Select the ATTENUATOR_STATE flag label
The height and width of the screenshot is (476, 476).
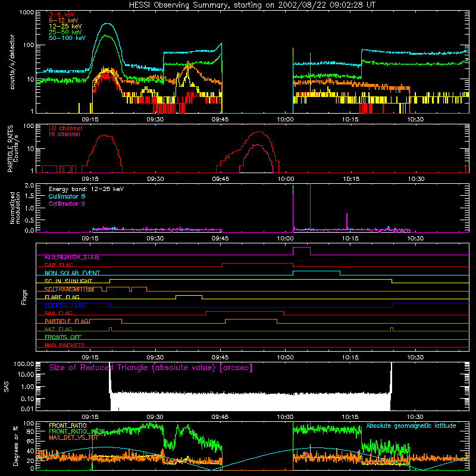[72, 257]
